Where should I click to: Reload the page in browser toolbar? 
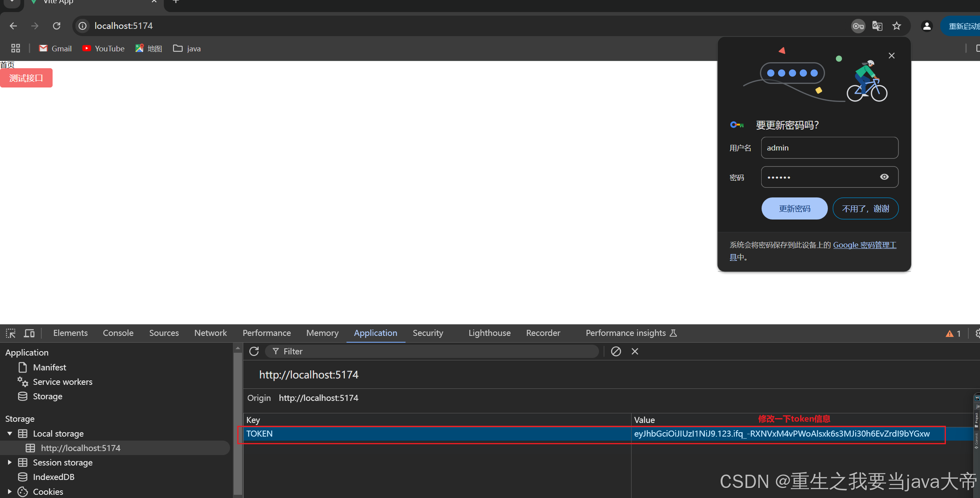pyautogui.click(x=57, y=26)
